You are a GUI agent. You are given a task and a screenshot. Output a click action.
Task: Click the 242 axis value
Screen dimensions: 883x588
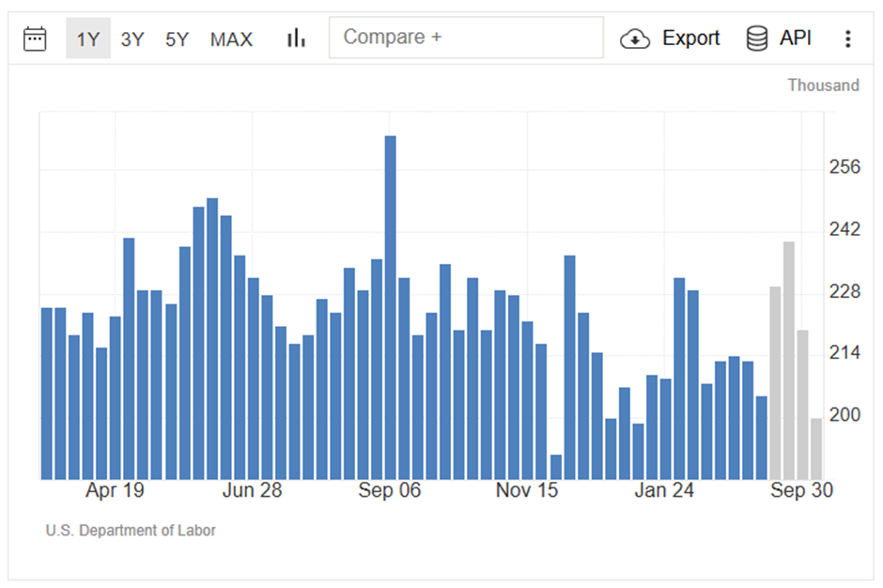[x=844, y=229]
